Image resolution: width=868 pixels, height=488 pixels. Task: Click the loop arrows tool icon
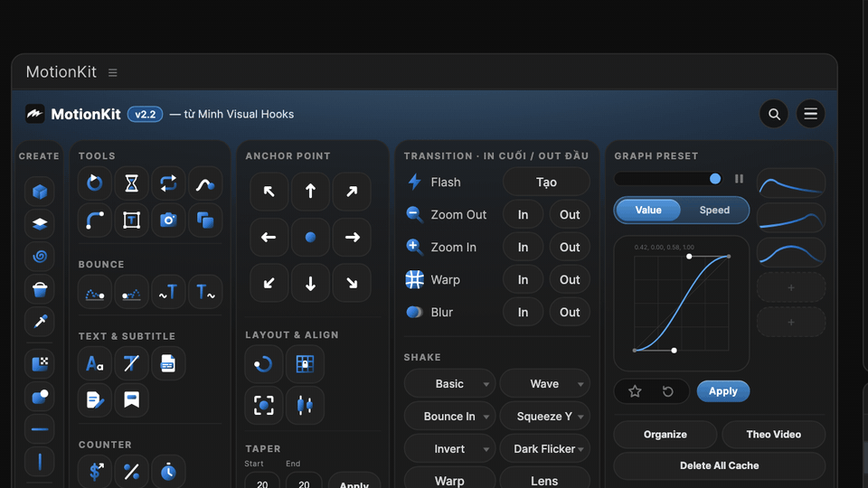(x=168, y=183)
